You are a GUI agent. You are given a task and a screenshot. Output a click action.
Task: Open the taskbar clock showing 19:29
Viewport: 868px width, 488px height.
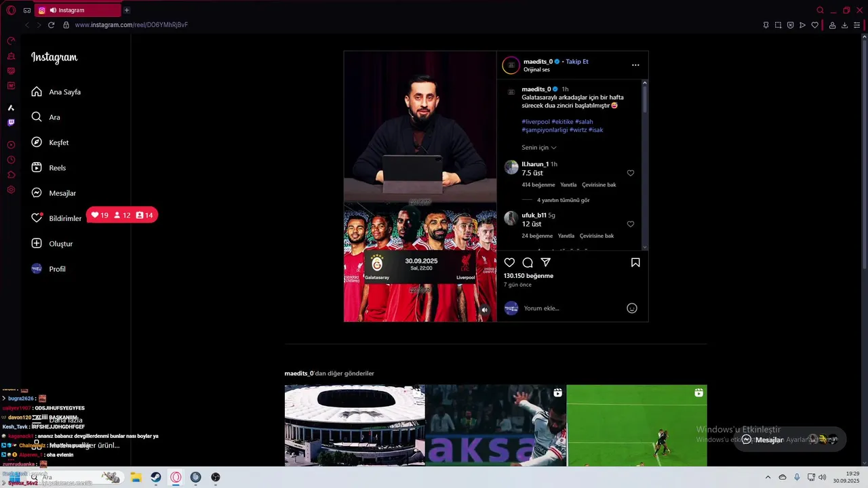pyautogui.click(x=847, y=477)
